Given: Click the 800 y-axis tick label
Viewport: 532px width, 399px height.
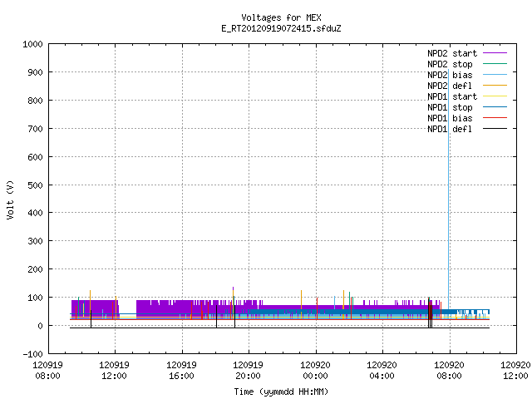Looking at the screenshot, I should (x=35, y=101).
